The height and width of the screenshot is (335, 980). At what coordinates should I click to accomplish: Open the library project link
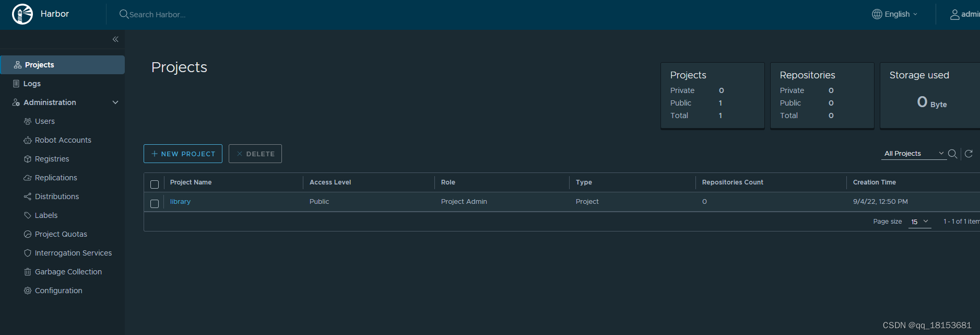coord(180,202)
